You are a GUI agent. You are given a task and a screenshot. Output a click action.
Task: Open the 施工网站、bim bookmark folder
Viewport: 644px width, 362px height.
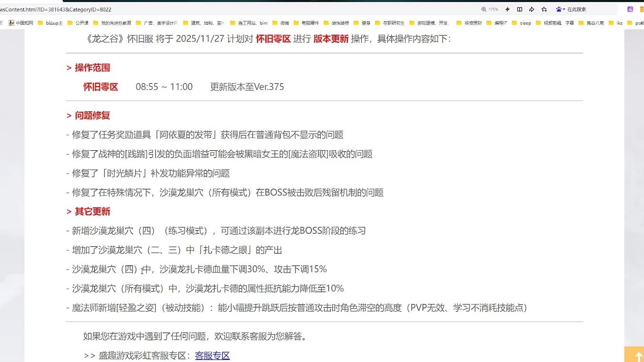tap(249, 22)
